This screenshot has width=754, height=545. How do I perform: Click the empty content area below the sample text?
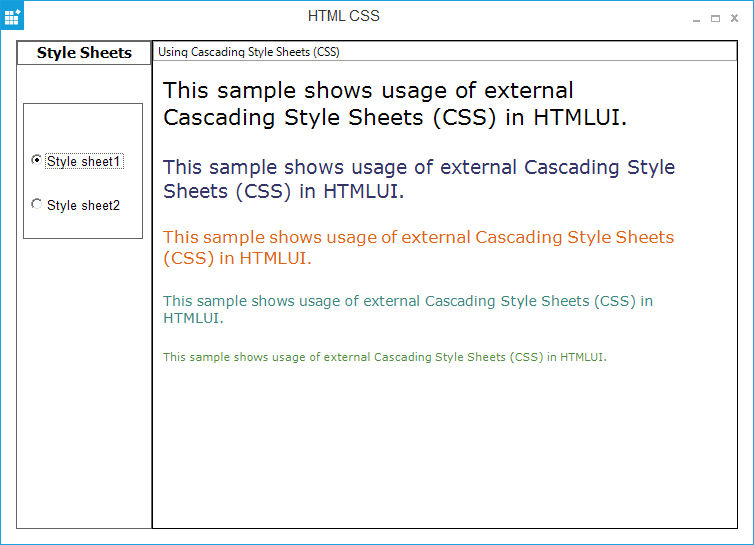444,450
